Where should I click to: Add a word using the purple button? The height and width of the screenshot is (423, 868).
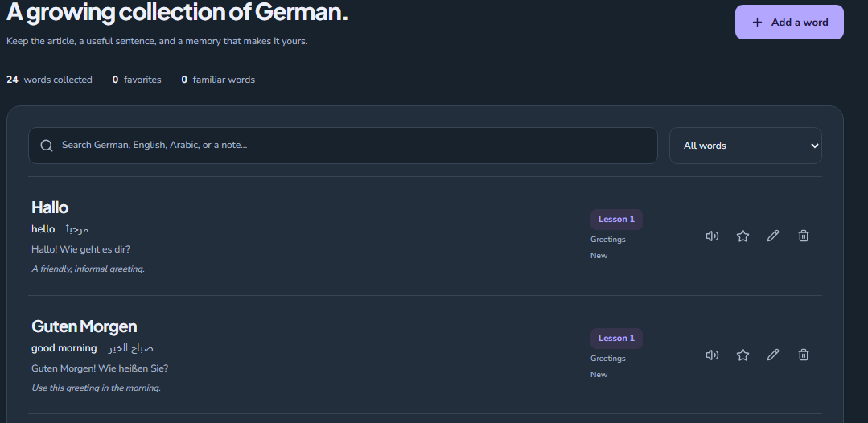tap(789, 23)
